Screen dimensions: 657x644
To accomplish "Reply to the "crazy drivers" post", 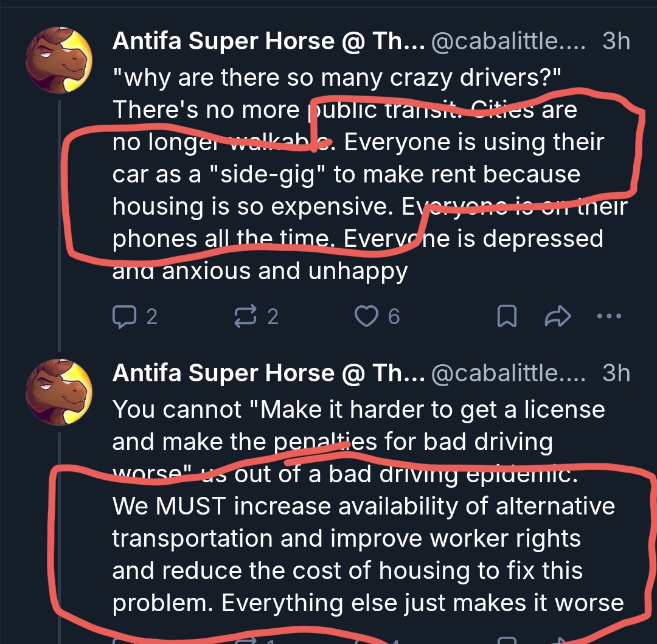I will point(126,316).
